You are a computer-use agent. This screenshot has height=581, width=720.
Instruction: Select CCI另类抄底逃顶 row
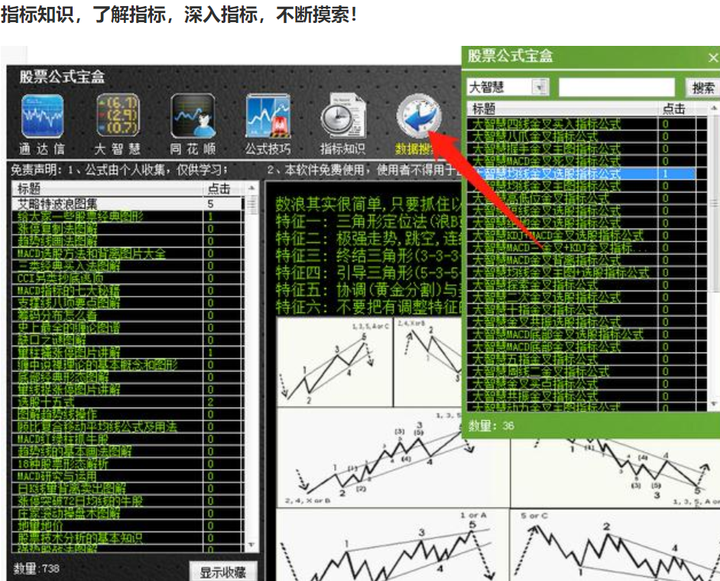pos(129,278)
